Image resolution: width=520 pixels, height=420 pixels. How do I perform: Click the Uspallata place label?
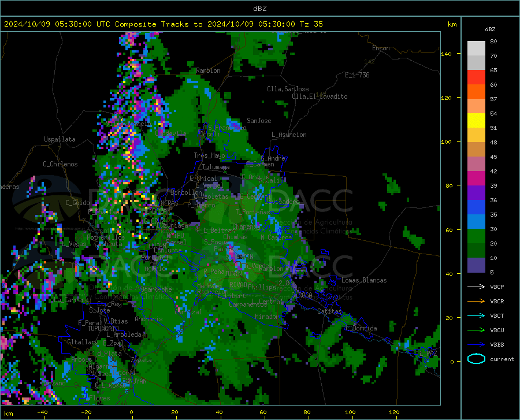click(60, 139)
